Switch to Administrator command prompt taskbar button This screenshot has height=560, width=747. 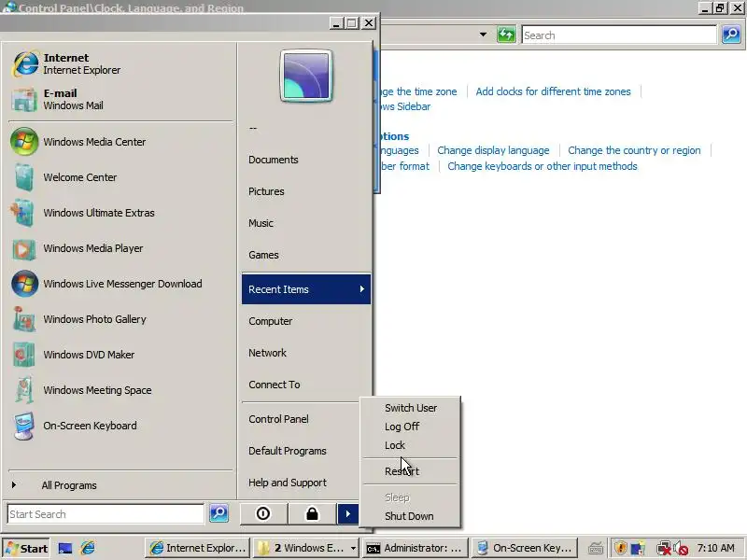[415, 548]
